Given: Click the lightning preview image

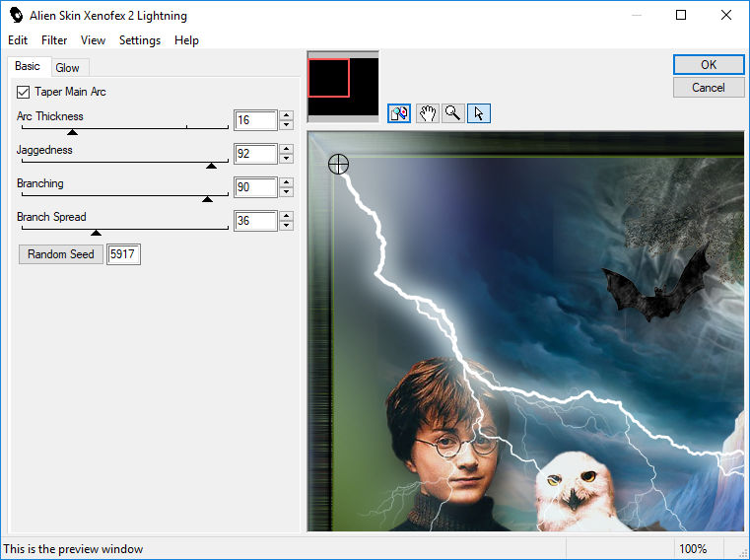Looking at the screenshot, I should pos(525,331).
